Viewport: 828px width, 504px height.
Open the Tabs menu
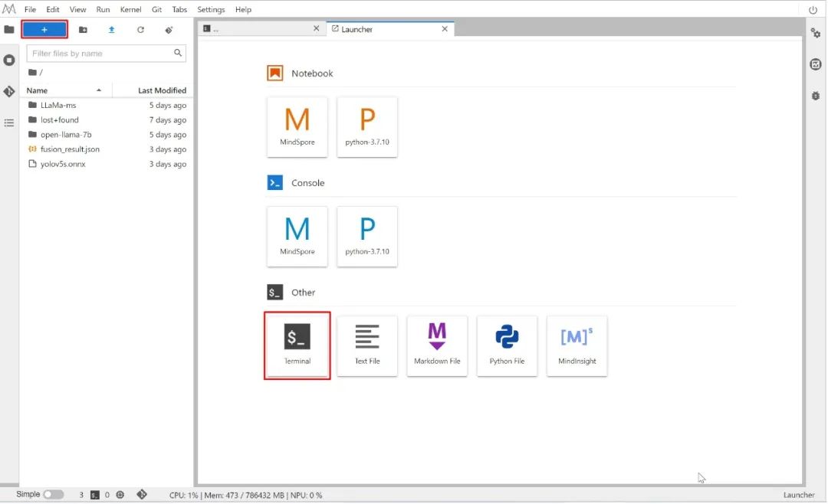(179, 9)
